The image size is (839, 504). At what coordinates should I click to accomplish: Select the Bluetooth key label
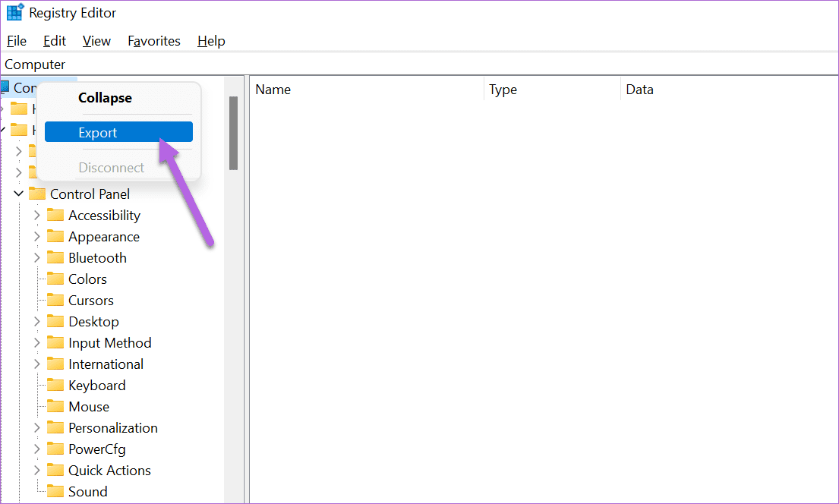click(x=97, y=258)
